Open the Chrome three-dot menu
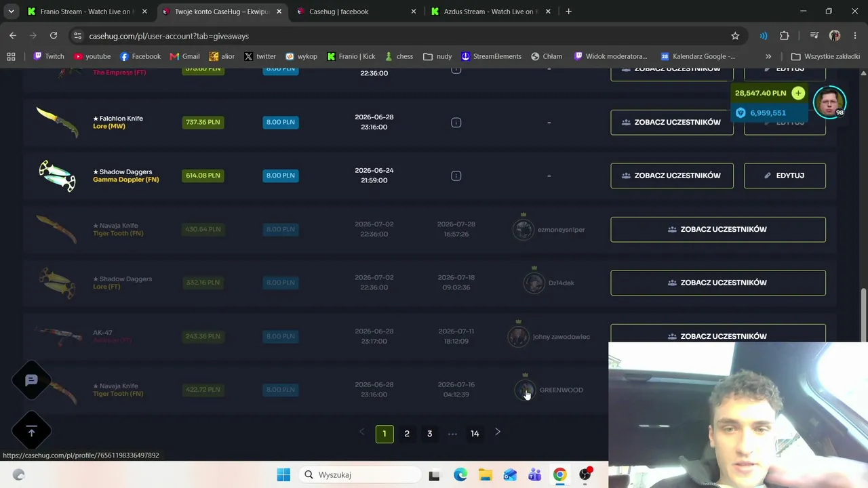Image resolution: width=868 pixels, height=488 pixels. point(855,36)
